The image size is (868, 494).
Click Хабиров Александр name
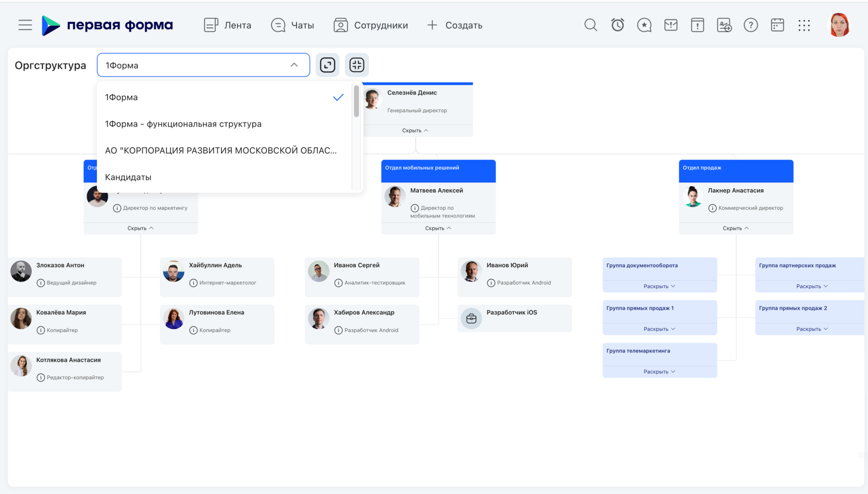[x=364, y=313]
